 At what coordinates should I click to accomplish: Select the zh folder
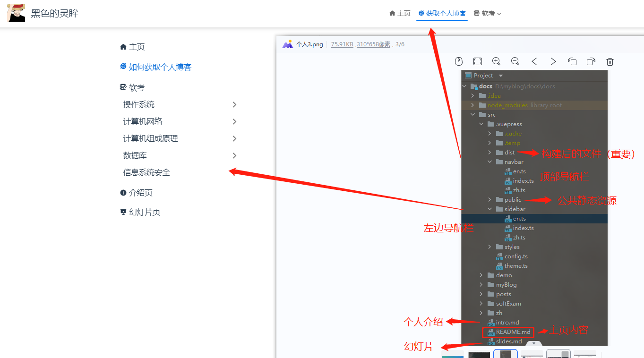coord(495,313)
